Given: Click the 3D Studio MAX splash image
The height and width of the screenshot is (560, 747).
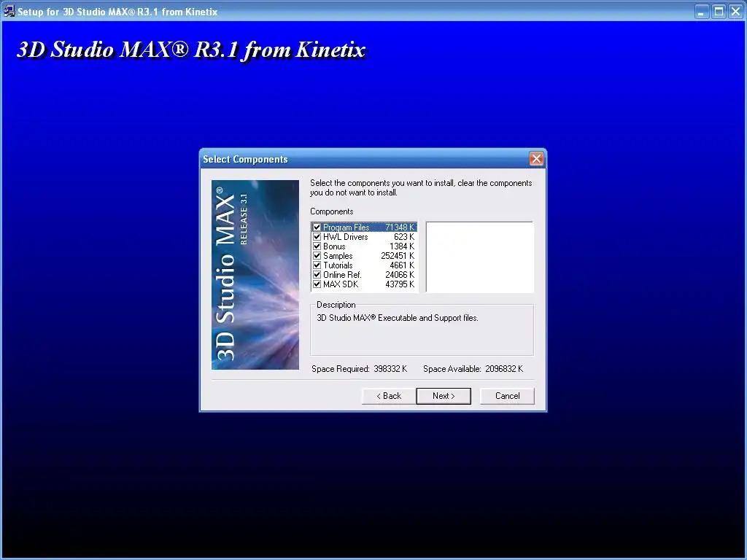Looking at the screenshot, I should point(255,275).
